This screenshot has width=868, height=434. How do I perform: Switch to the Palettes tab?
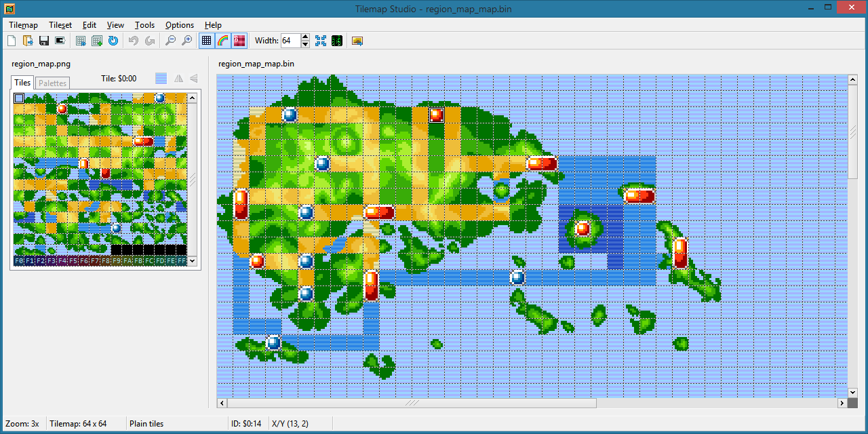tap(52, 82)
